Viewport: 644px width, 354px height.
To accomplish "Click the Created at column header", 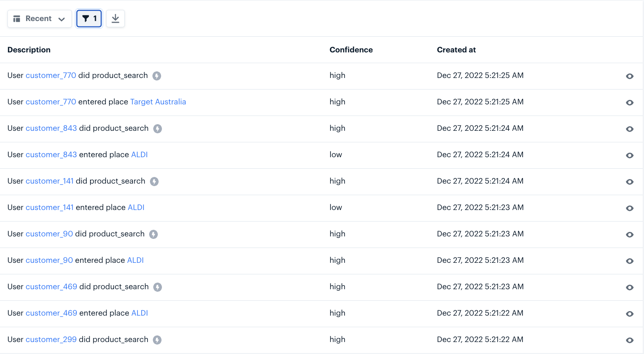I will 456,50.
